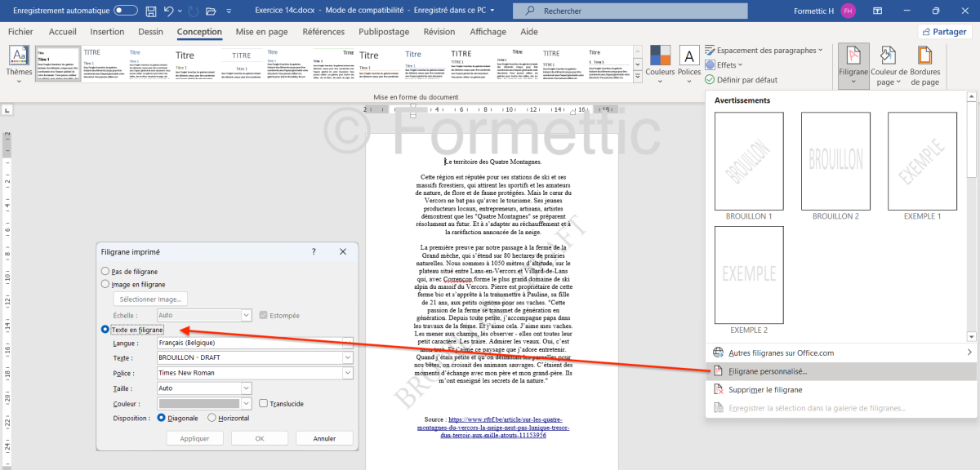Toggle the Enregistrement automatique switch
This screenshot has width=980, height=470.
click(x=125, y=11)
